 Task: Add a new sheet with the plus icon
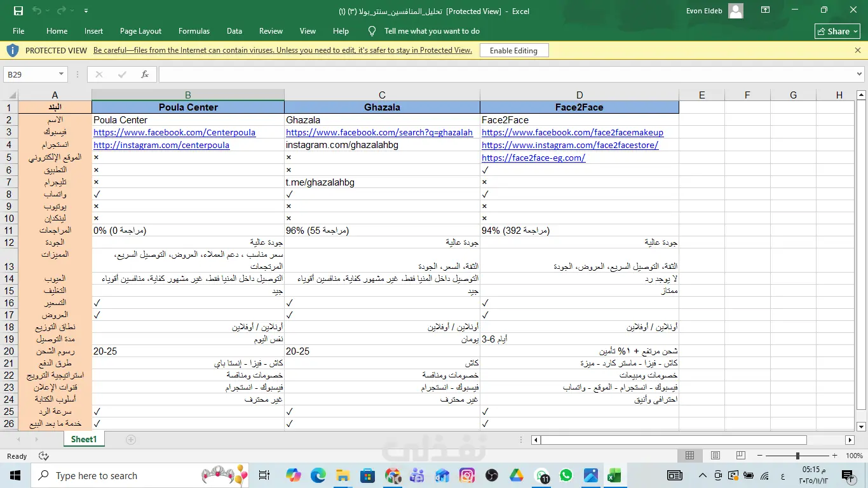tap(131, 440)
